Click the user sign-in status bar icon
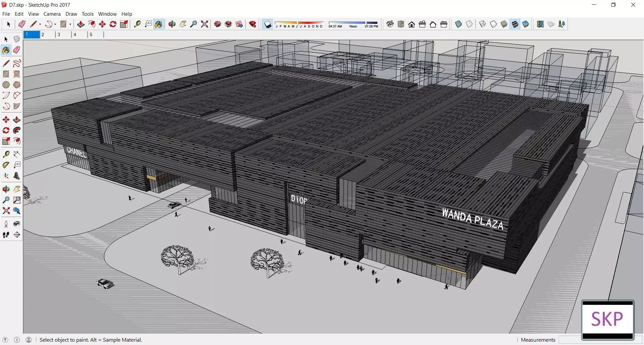Viewport: 644px width, 345px height. (x=29, y=340)
